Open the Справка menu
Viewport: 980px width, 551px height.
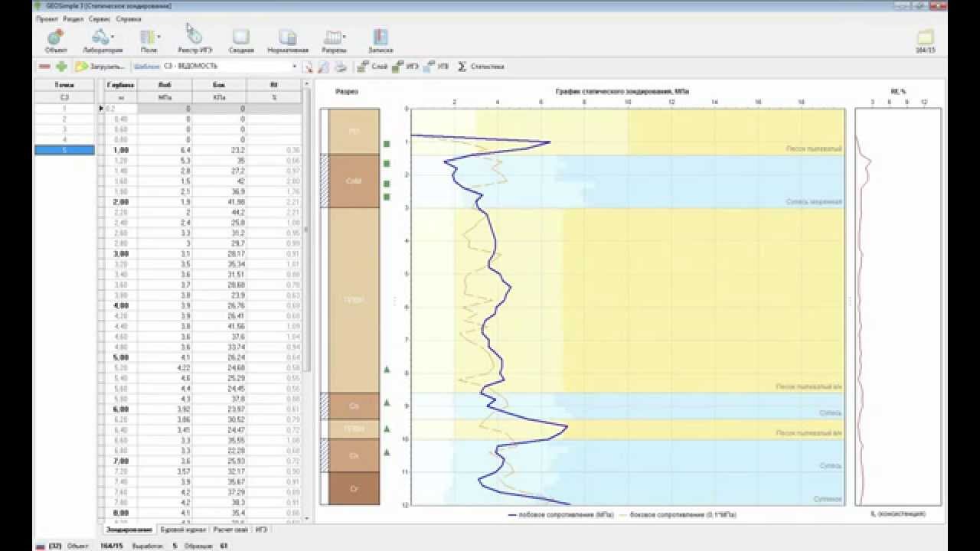[129, 18]
